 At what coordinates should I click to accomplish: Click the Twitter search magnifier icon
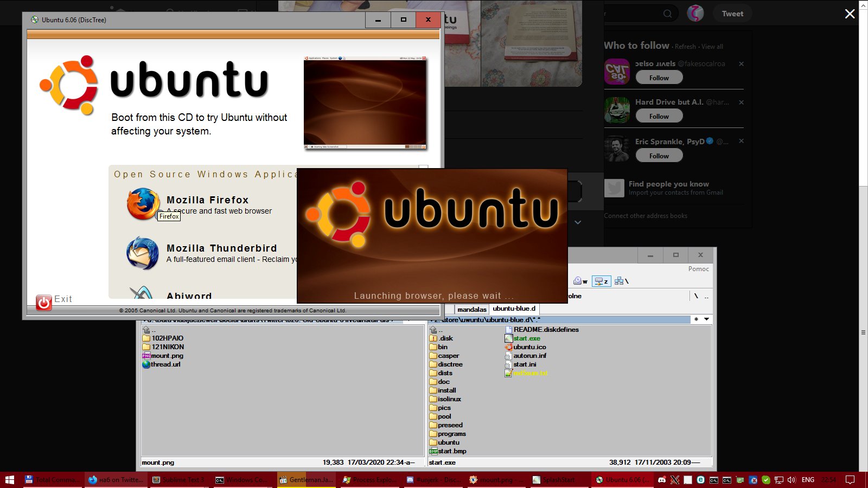pyautogui.click(x=667, y=14)
